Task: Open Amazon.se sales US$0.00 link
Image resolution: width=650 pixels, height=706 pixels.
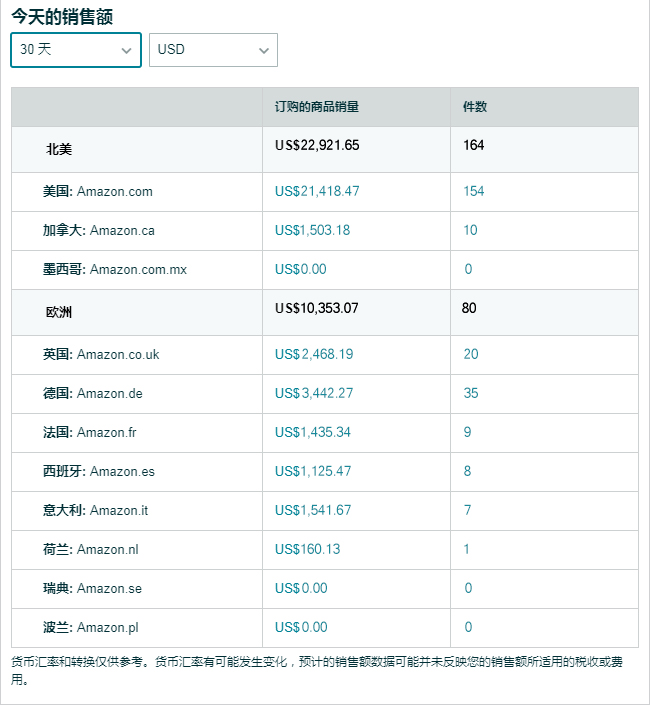Action: [301, 588]
